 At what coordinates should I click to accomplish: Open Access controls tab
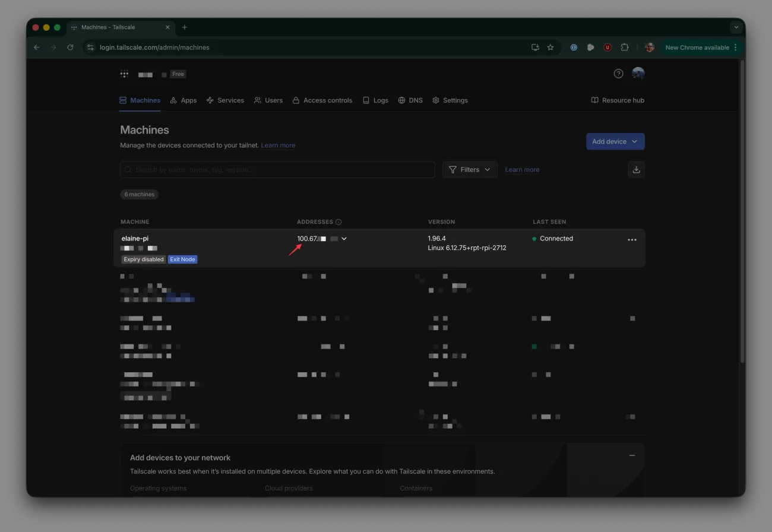point(322,100)
